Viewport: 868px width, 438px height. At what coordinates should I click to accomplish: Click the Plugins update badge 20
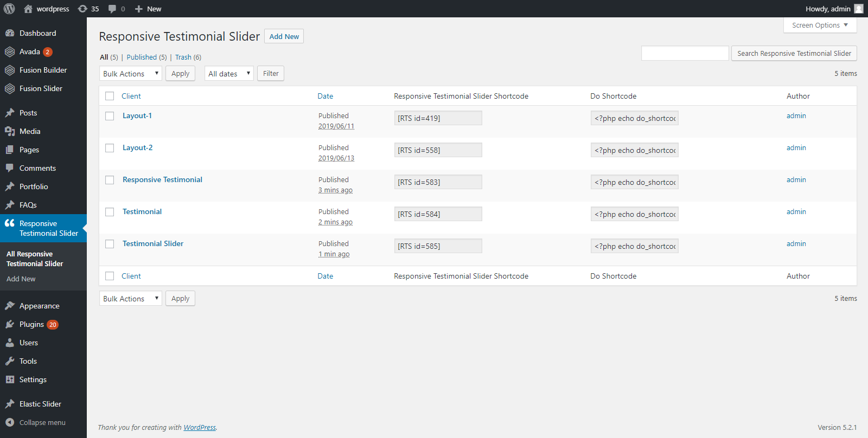[x=53, y=325]
